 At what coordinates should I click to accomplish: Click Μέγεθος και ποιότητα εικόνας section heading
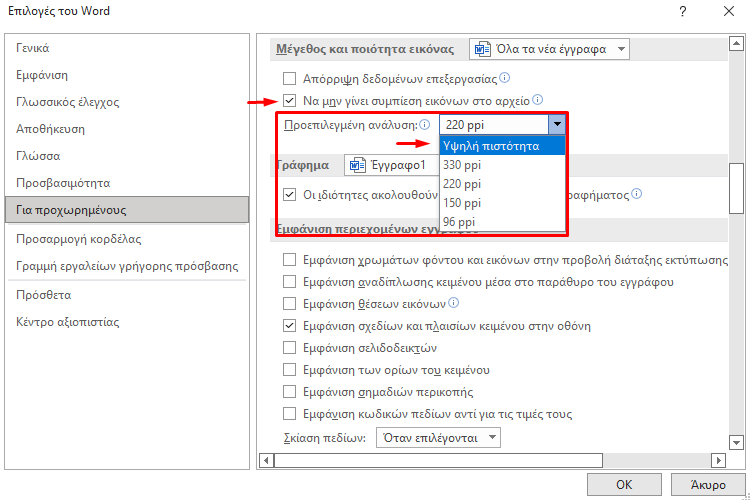click(365, 49)
